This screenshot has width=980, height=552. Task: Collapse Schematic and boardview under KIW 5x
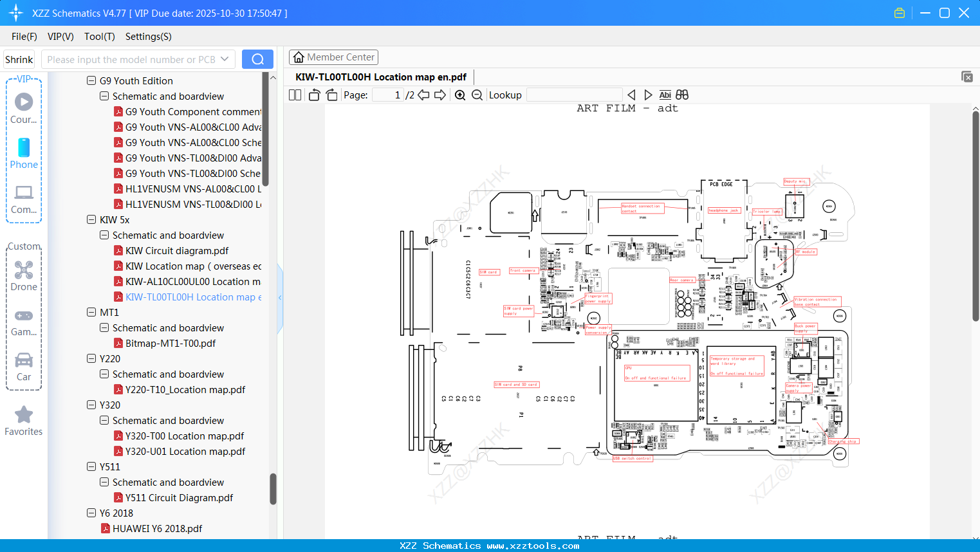click(104, 235)
